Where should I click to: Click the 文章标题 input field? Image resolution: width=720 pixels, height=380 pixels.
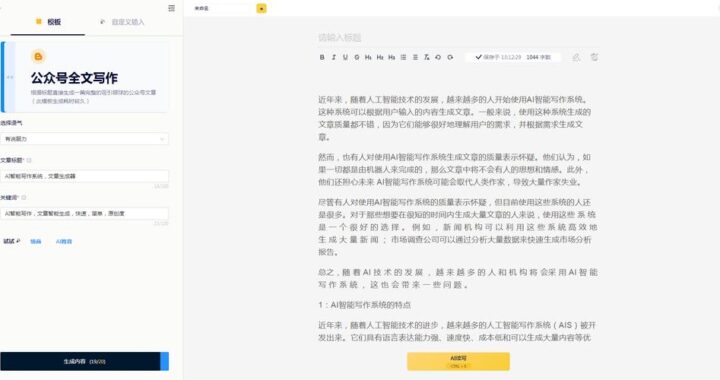pyautogui.click(x=84, y=176)
